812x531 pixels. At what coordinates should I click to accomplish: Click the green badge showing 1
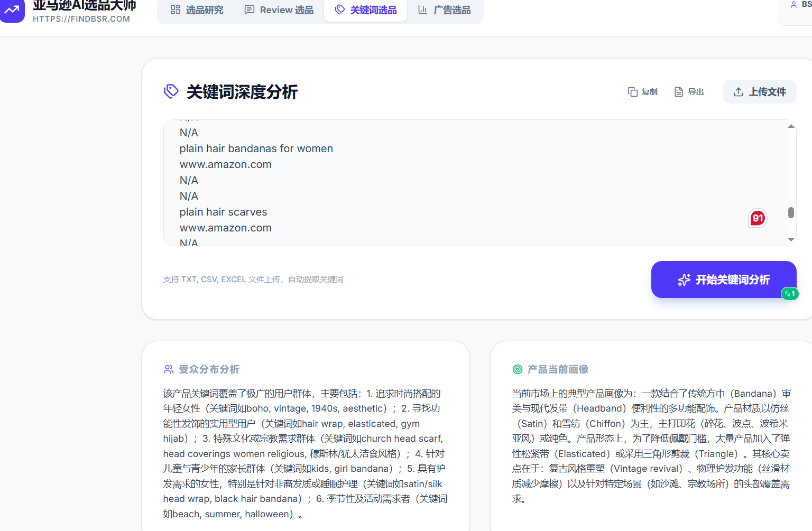pyautogui.click(x=790, y=294)
